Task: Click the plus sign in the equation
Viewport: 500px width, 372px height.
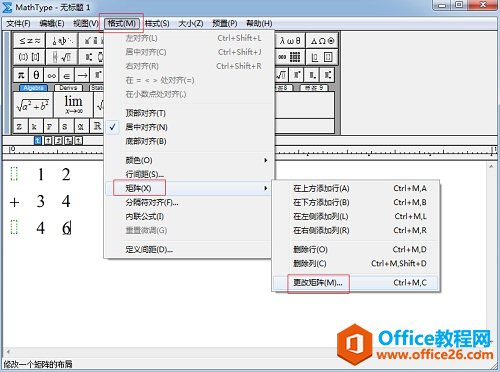Action: click(x=14, y=202)
